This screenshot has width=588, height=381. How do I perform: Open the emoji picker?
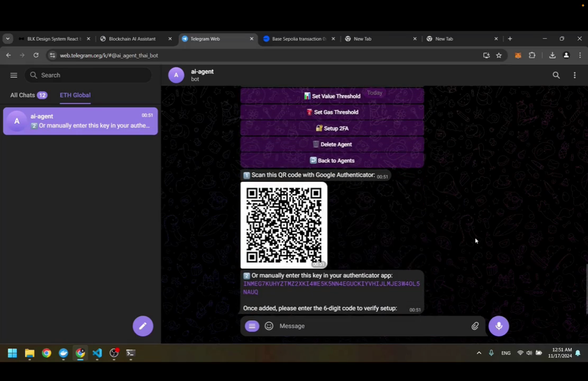269,326
